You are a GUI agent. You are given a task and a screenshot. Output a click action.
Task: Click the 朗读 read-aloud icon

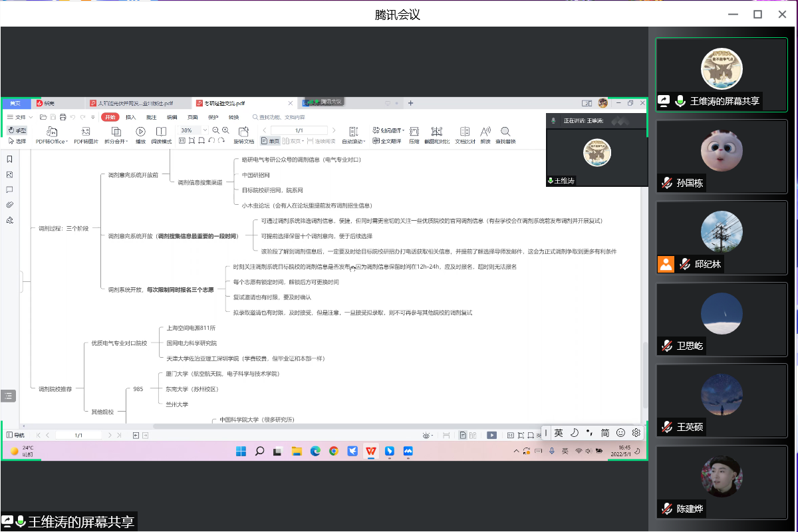tap(485, 132)
